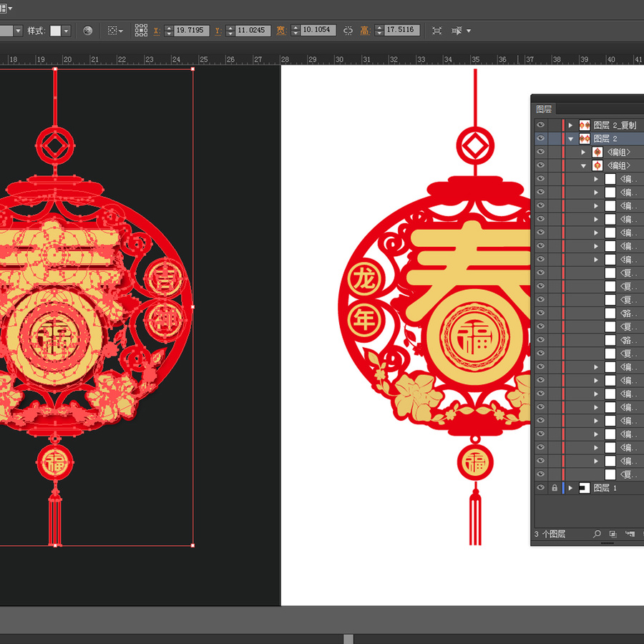Image resolution: width=644 pixels, height=644 pixels.
Task: Hide the 图层 1 layer via eye icon
Action: (x=540, y=487)
